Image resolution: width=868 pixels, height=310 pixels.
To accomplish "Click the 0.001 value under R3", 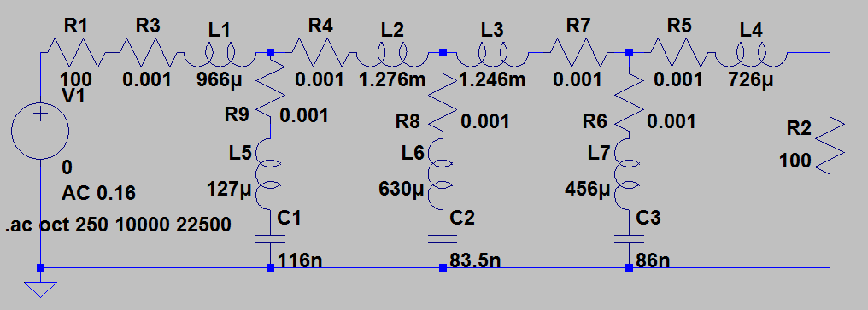I will point(147,79).
